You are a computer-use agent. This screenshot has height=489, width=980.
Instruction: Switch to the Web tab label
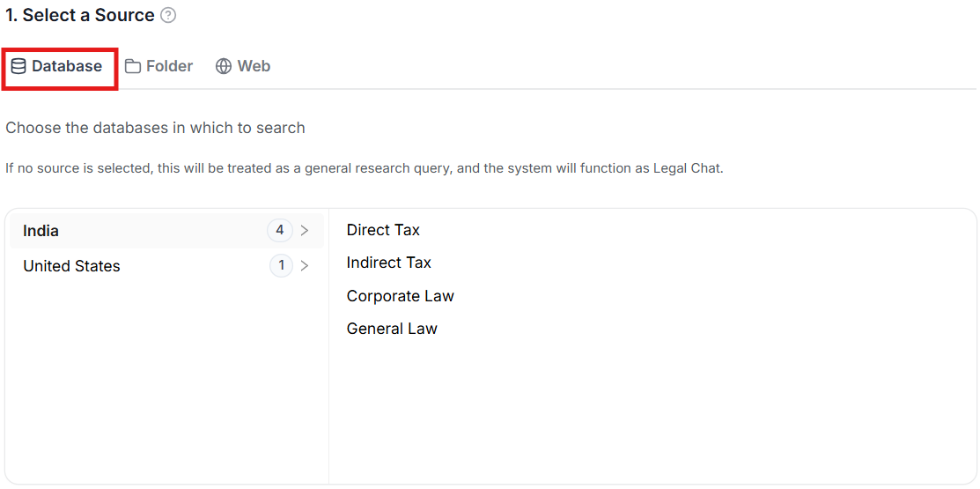coord(254,66)
